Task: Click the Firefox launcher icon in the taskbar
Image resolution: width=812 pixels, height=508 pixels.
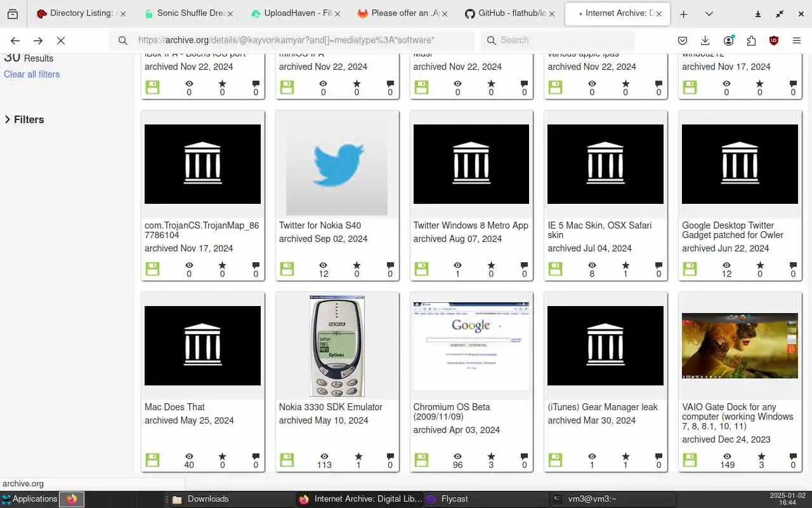Action: coord(72,499)
